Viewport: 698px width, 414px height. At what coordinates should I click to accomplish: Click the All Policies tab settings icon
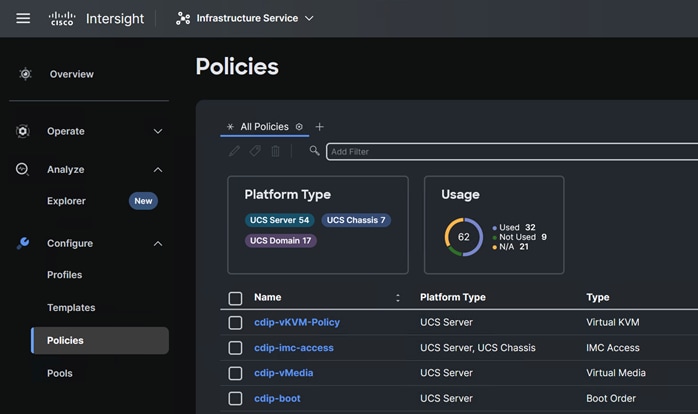click(x=299, y=127)
